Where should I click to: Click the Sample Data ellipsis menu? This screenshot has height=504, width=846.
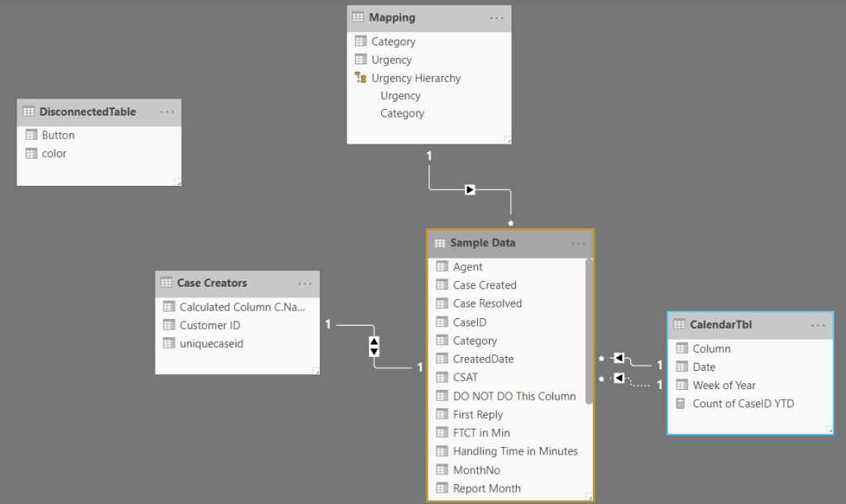pyautogui.click(x=578, y=244)
